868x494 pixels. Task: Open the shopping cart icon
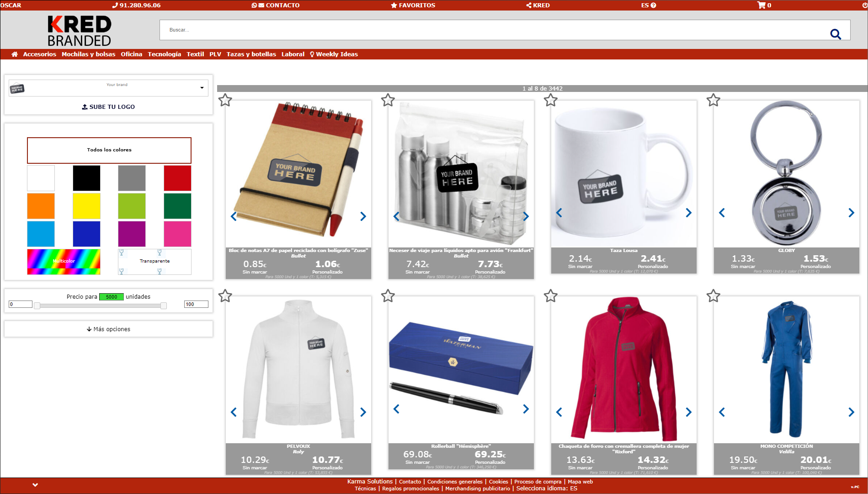pos(761,5)
